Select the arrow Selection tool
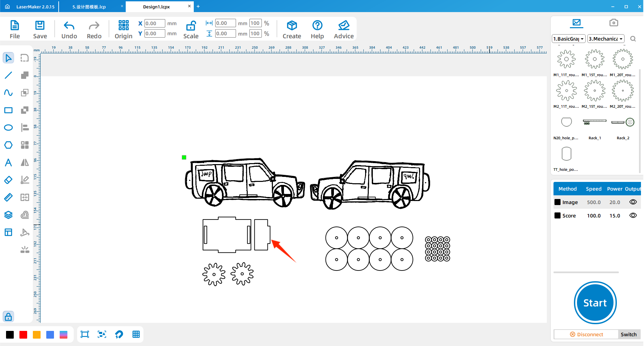The image size is (644, 346). pyautogui.click(x=8, y=58)
